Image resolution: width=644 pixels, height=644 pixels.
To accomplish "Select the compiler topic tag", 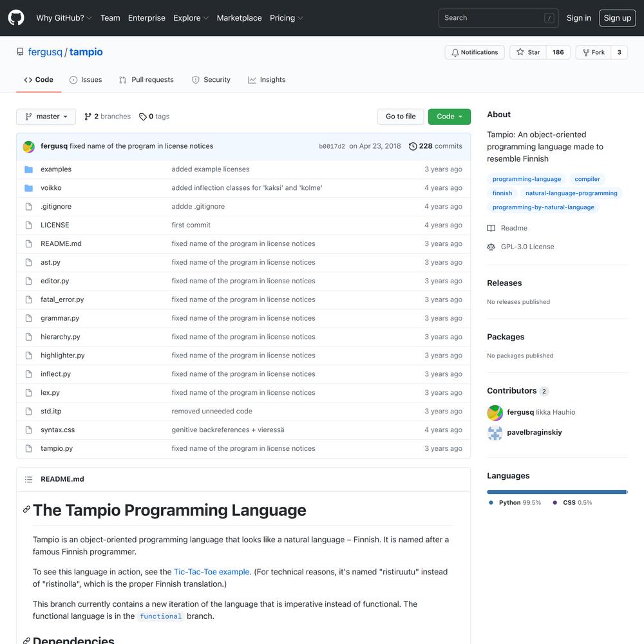I will (587, 179).
